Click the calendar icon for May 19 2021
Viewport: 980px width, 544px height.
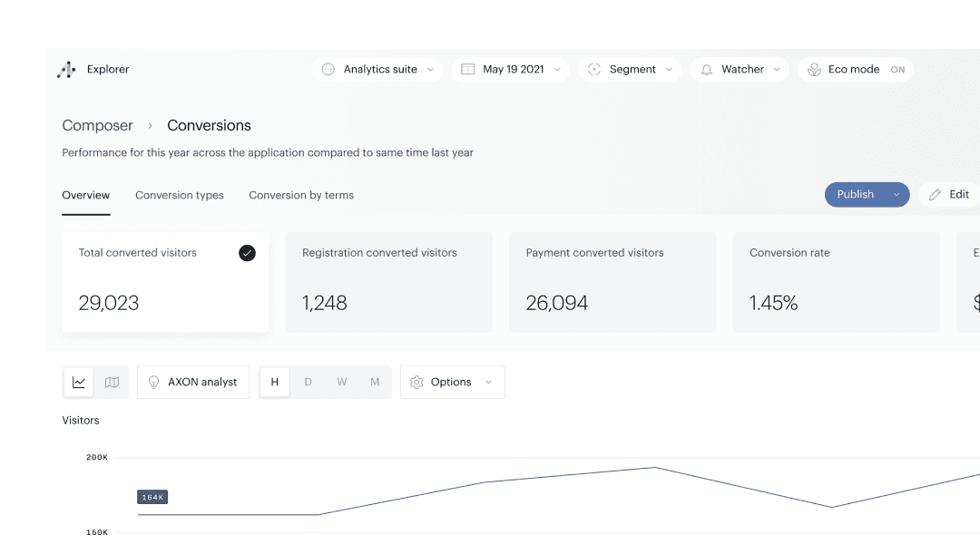coord(468,70)
